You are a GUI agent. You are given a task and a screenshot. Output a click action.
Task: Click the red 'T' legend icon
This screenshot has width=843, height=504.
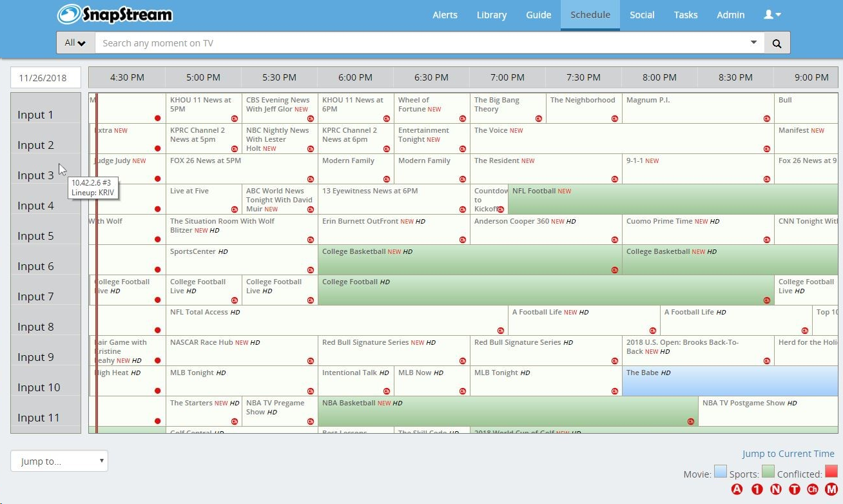point(794,489)
